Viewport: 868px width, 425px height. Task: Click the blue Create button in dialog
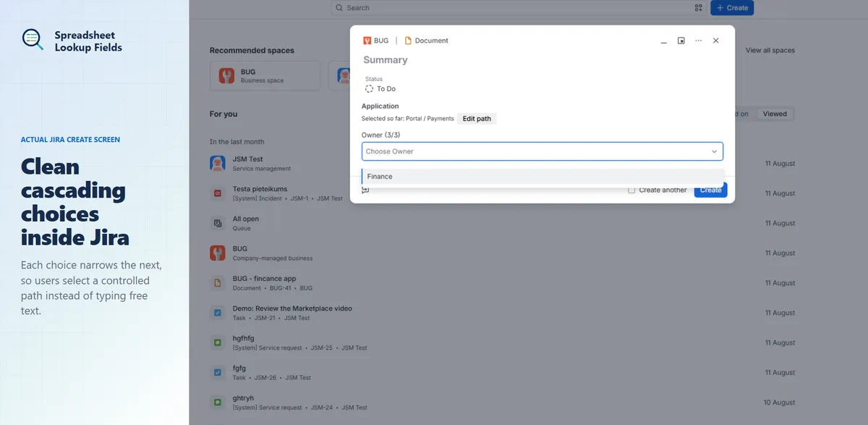710,190
